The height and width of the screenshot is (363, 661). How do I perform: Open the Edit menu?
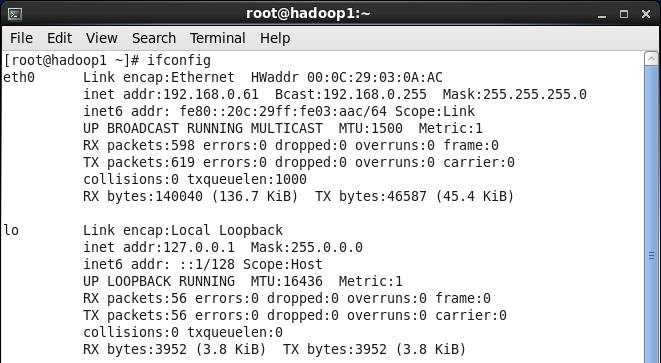coord(59,38)
